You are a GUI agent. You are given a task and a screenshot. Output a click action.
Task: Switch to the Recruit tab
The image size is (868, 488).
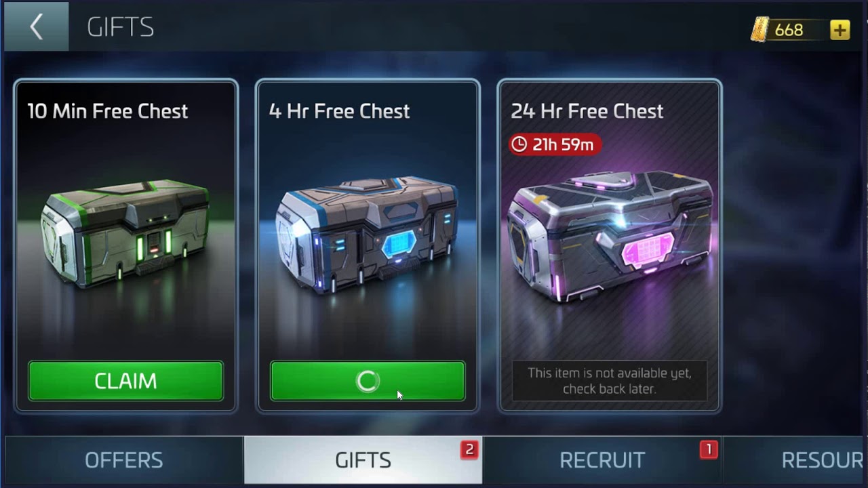[602, 460]
